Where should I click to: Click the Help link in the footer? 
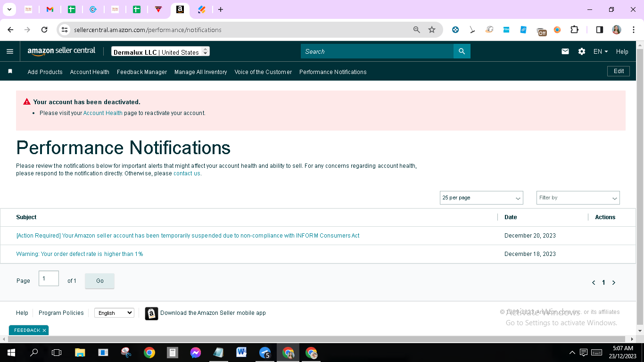[22, 313]
